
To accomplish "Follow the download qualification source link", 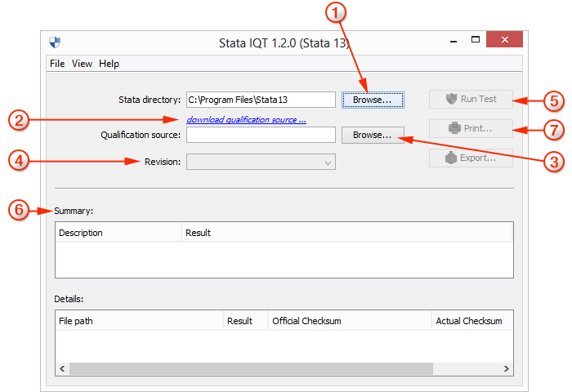I will pos(246,119).
